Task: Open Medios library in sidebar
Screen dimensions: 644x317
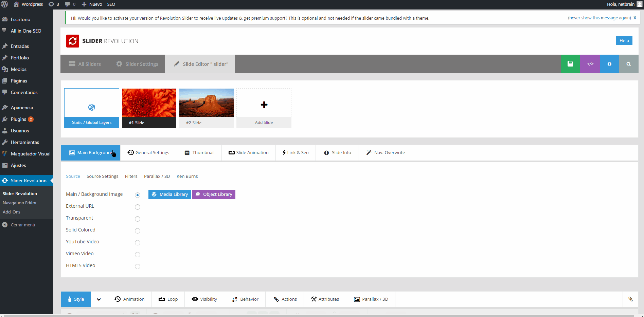Action: [18, 69]
